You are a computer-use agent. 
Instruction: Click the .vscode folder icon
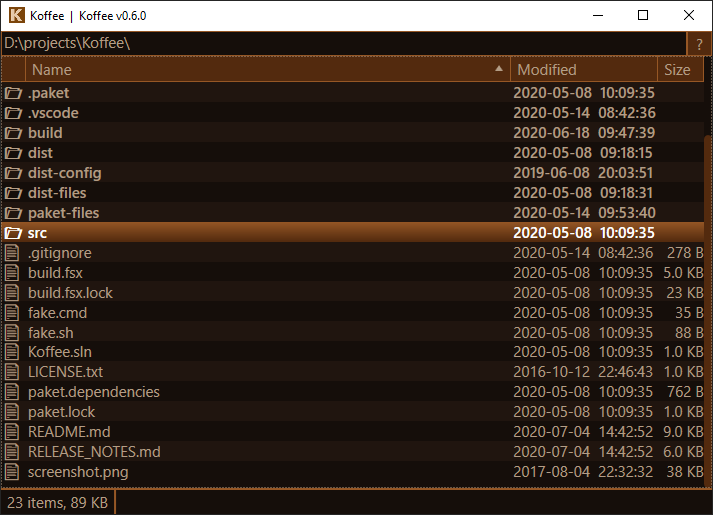pyautogui.click(x=13, y=113)
